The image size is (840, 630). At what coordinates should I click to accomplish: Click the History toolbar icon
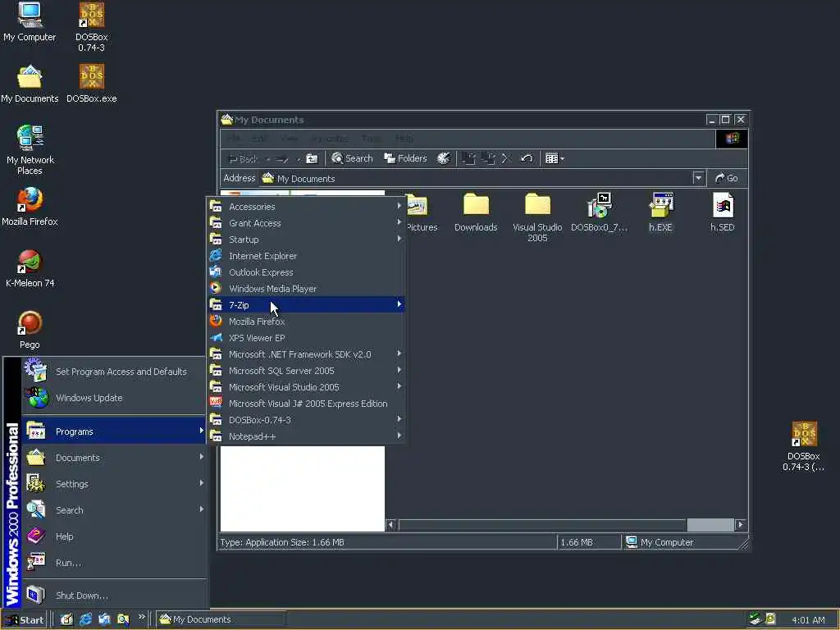click(x=444, y=158)
